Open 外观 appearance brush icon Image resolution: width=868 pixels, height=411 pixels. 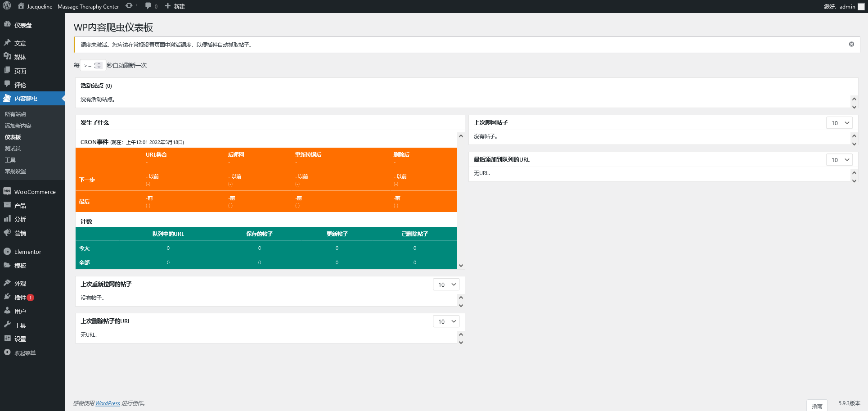[x=7, y=283]
